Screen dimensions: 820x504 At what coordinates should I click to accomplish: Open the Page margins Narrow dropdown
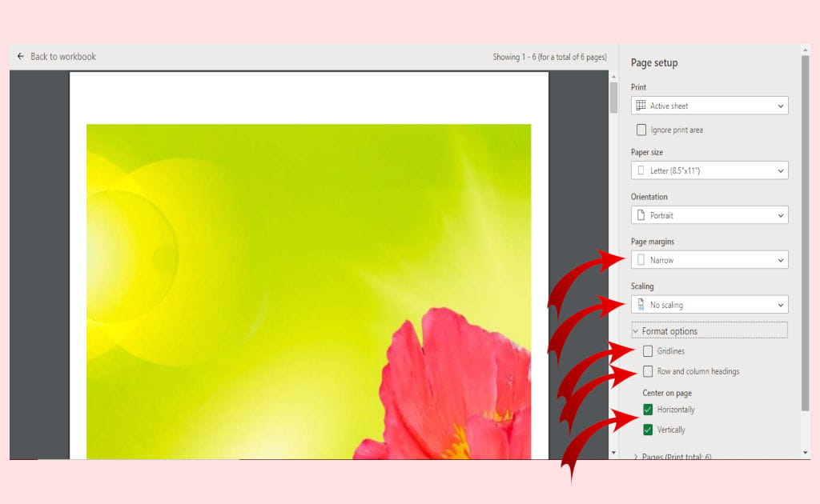point(709,260)
